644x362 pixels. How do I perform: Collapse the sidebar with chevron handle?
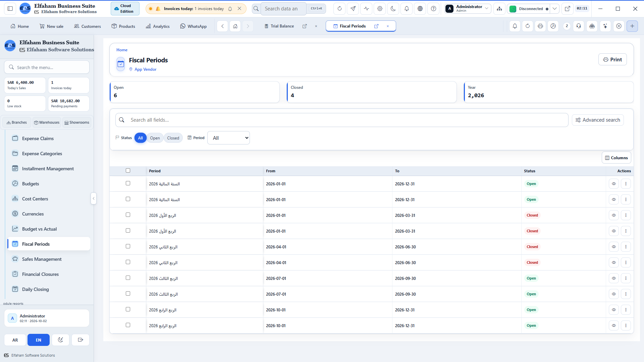pos(94,198)
